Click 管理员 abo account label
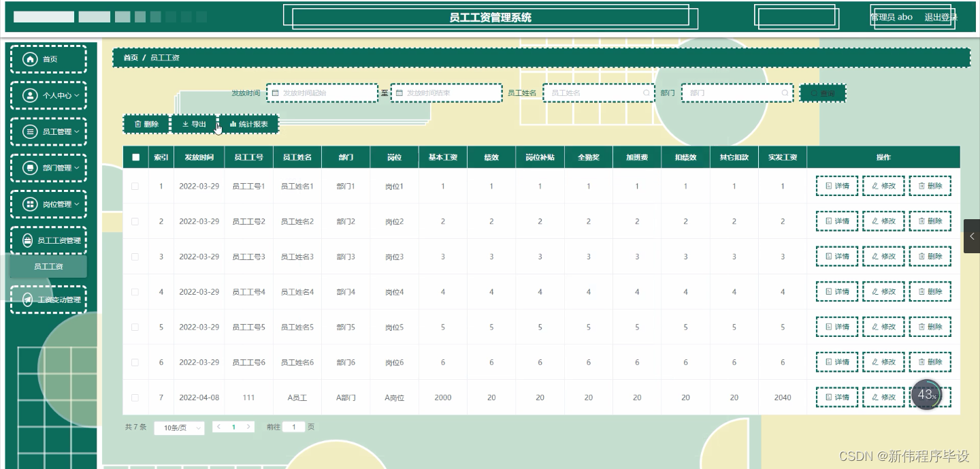This screenshot has height=469, width=980. pos(892,17)
